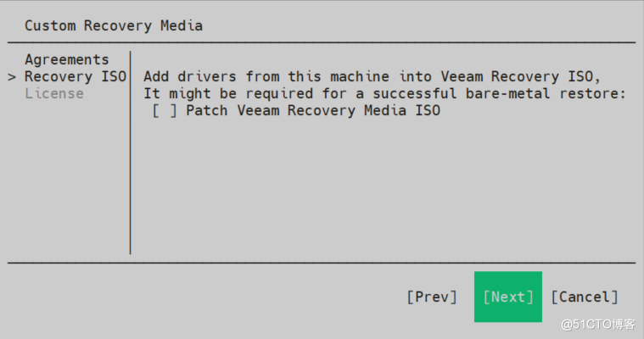Click the horizontal rule under the title
The height and width of the screenshot is (339, 644).
pos(322,42)
